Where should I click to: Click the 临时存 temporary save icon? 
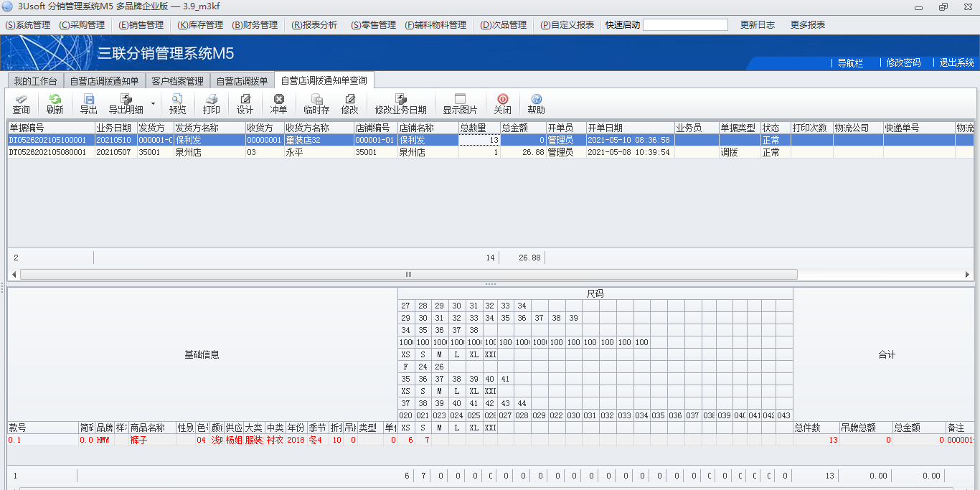click(316, 105)
